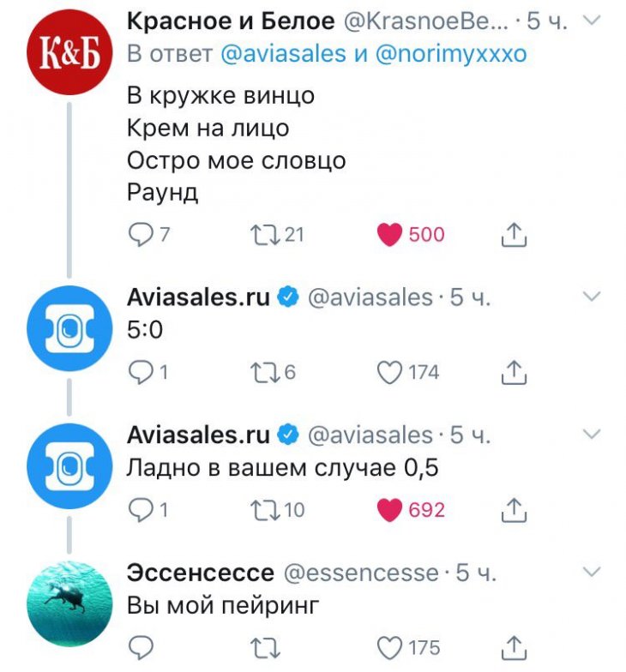Open the chevron menu on Эссенсессе tweet
This screenshot has width=626, height=672.
pos(591,571)
